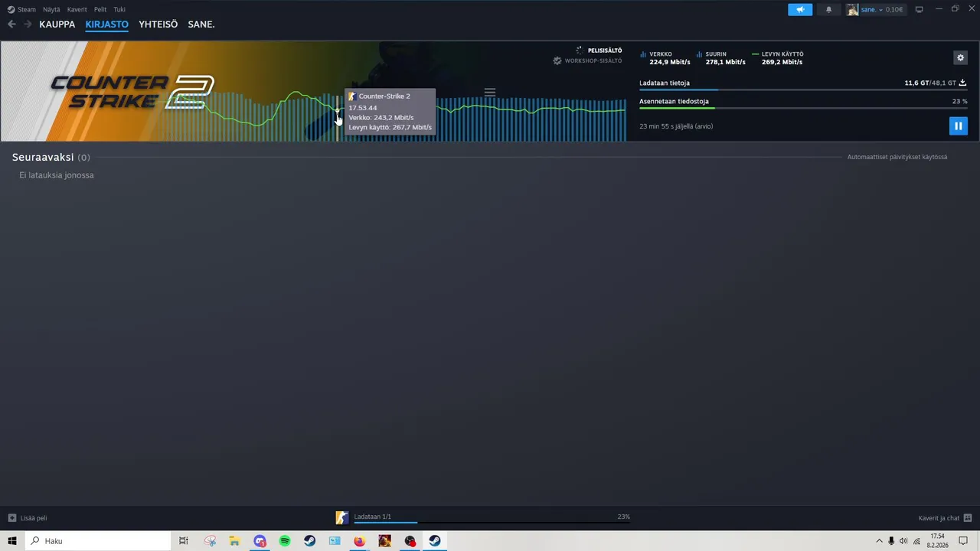
Task: Open the Windows action center icon
Action: [963, 541]
